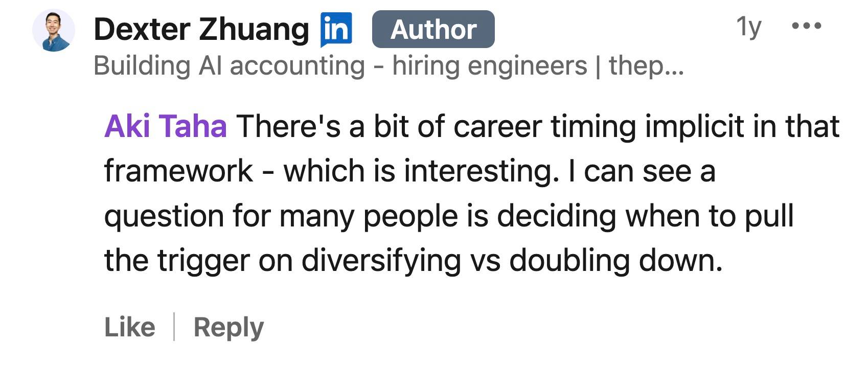Click the divider between Like and Reply

(174, 327)
